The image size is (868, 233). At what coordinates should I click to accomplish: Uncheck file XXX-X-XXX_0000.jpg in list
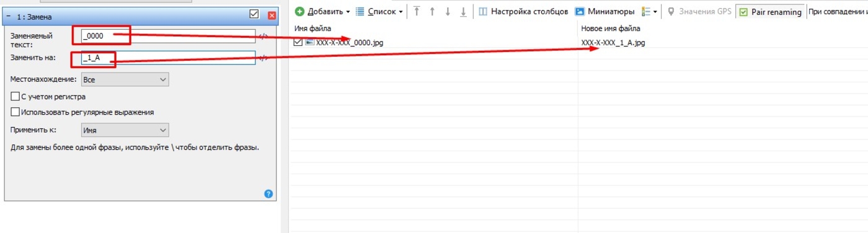[298, 42]
